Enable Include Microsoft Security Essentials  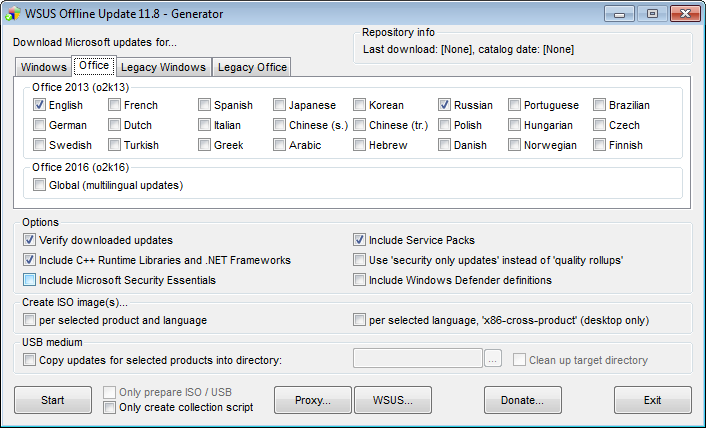pyautogui.click(x=30, y=280)
